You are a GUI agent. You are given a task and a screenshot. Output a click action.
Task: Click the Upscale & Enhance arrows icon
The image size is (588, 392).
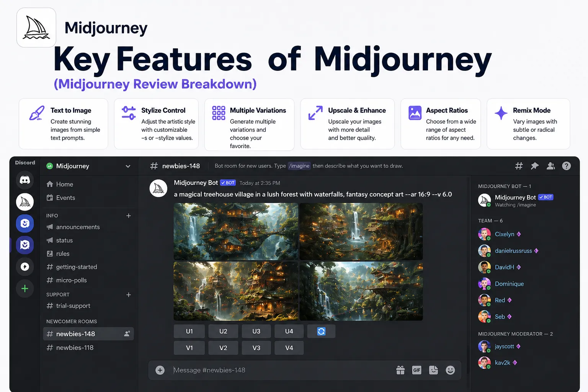(x=315, y=113)
